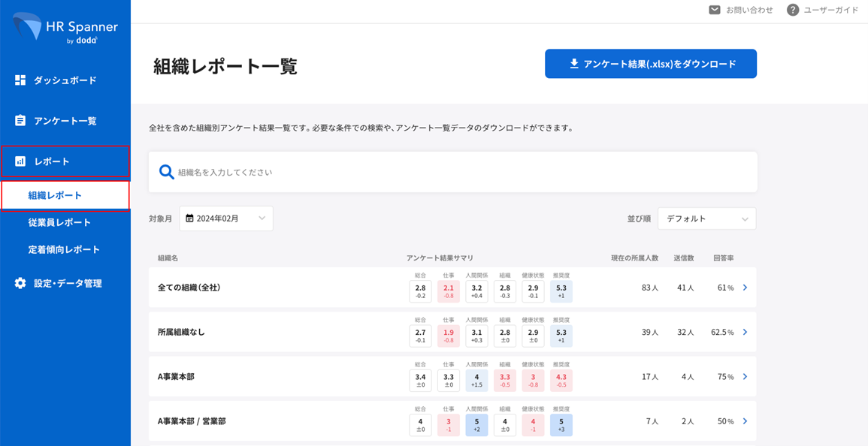The image size is (868, 446).
Task: Open the 対象月 2024年02月 dropdown
Action: [x=226, y=218]
